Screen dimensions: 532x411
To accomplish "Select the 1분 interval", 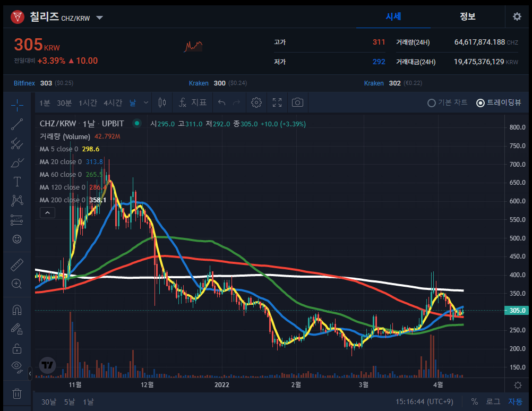I will coord(45,103).
